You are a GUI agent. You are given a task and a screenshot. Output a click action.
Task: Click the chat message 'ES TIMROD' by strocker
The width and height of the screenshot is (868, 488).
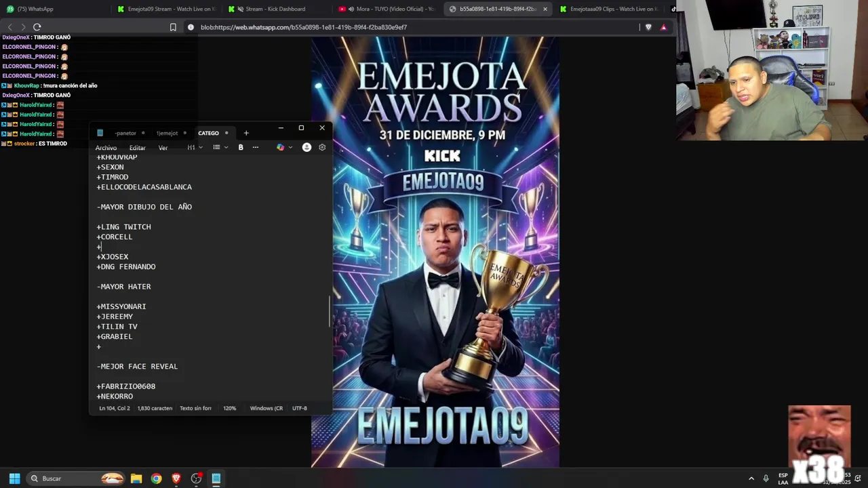[52, 144]
